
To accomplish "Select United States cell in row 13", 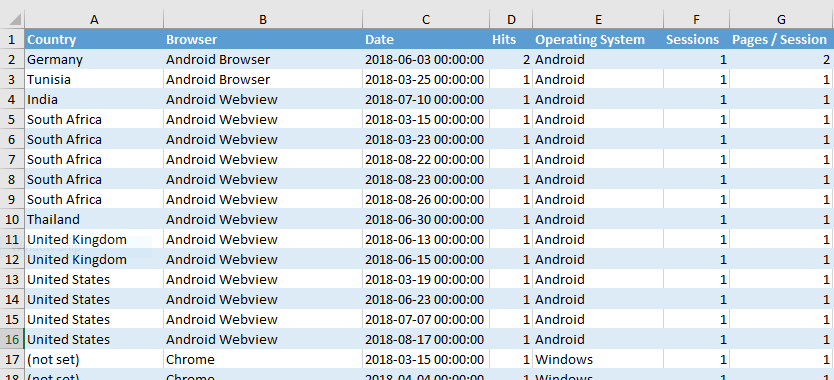I will tap(94, 279).
